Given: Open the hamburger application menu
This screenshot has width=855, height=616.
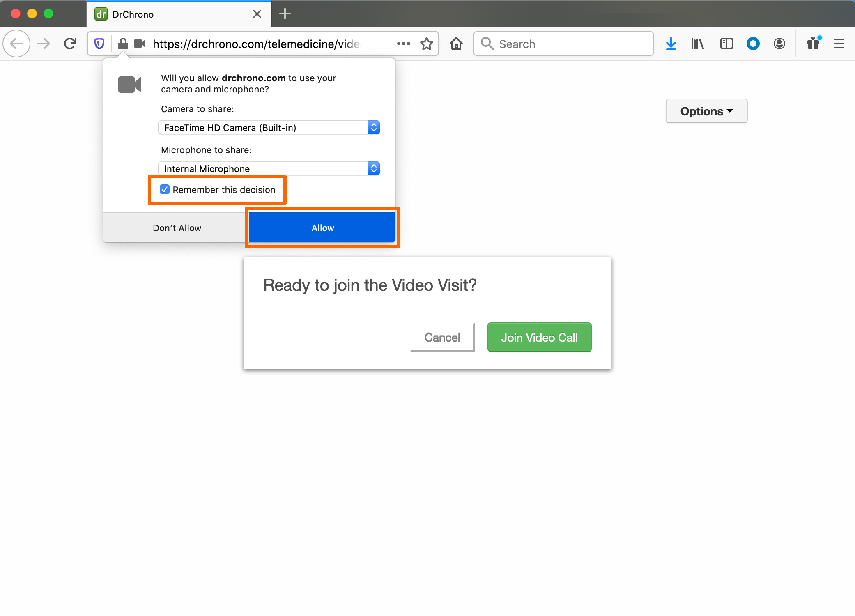Looking at the screenshot, I should [x=839, y=44].
